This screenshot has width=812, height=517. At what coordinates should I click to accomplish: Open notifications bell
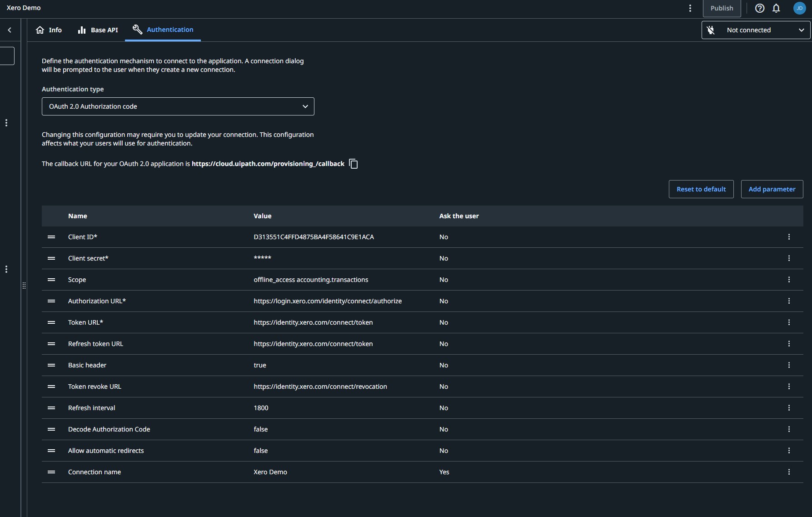coord(776,8)
